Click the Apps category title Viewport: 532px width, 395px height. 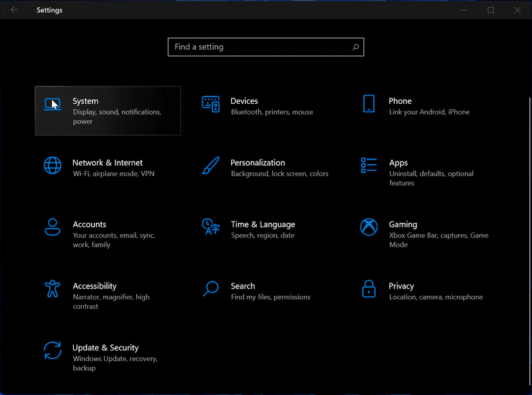click(x=398, y=163)
